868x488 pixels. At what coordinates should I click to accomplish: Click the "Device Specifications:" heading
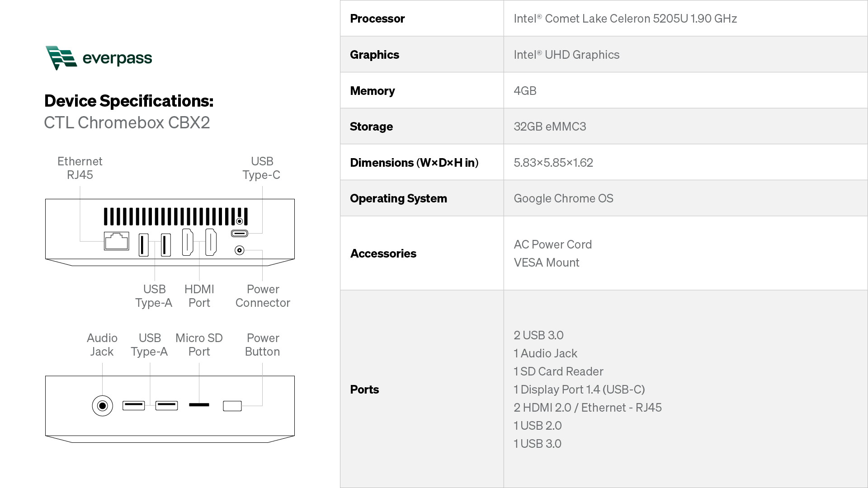[129, 101]
